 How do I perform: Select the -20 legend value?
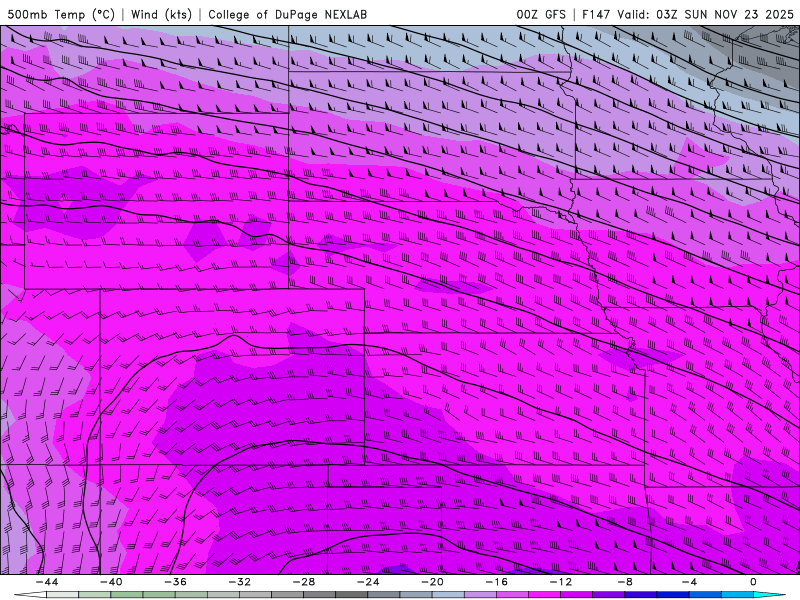pyautogui.click(x=433, y=582)
